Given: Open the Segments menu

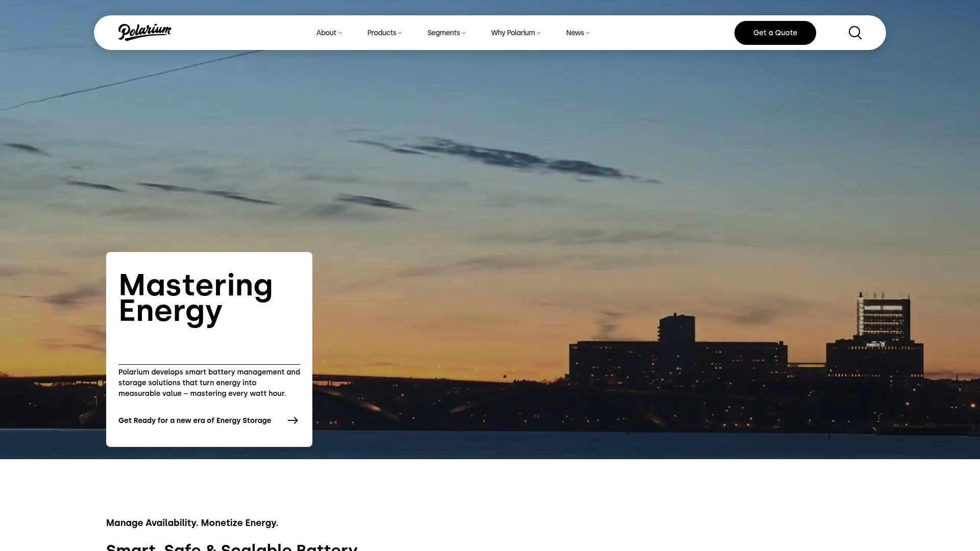Looking at the screenshot, I should pos(444,33).
